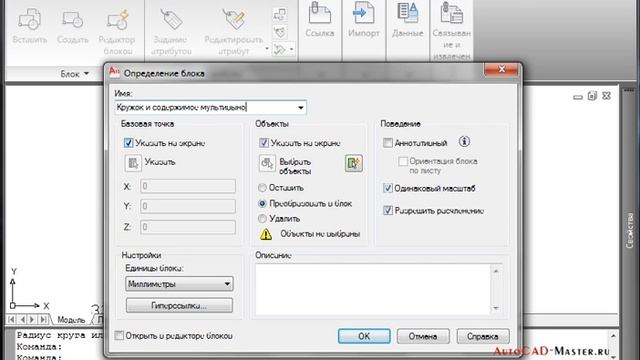The image size is (640, 360).
Task: Open the Properties (Свойства) side palette
Action: [x=629, y=231]
